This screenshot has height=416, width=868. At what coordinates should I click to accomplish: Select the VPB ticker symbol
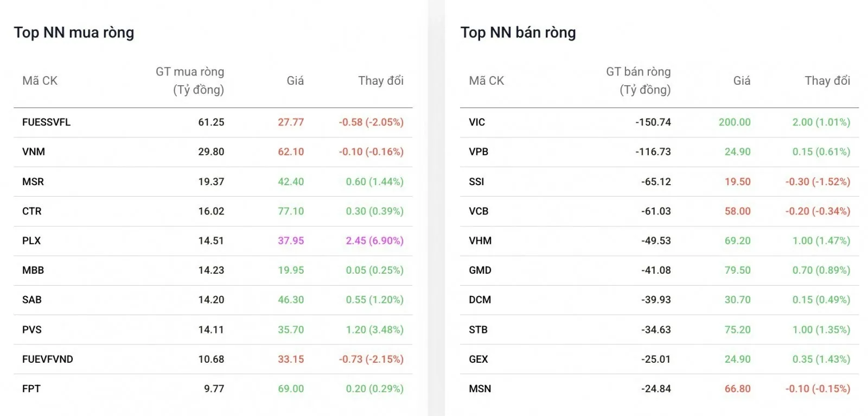click(x=478, y=152)
